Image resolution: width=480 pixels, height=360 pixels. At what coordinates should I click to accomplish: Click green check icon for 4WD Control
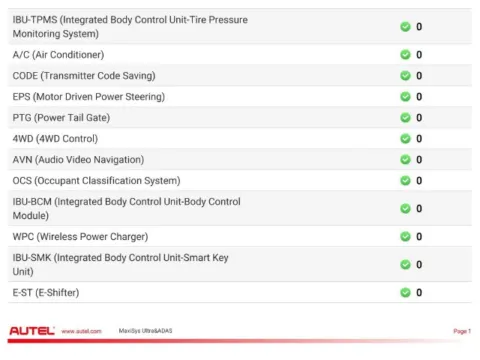[x=405, y=139]
